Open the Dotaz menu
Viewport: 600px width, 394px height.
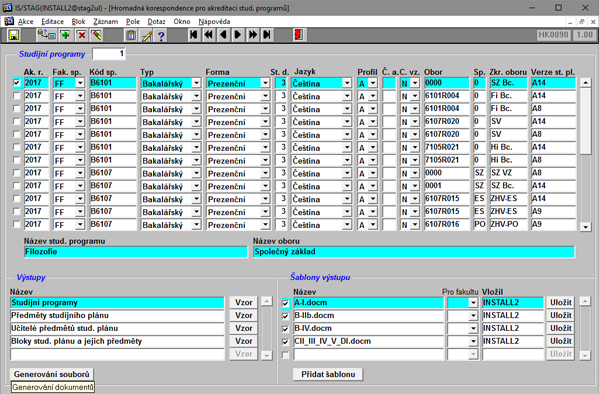click(157, 22)
